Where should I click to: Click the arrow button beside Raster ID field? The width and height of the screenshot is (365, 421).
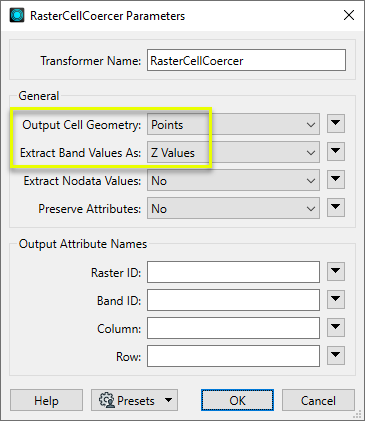point(336,271)
